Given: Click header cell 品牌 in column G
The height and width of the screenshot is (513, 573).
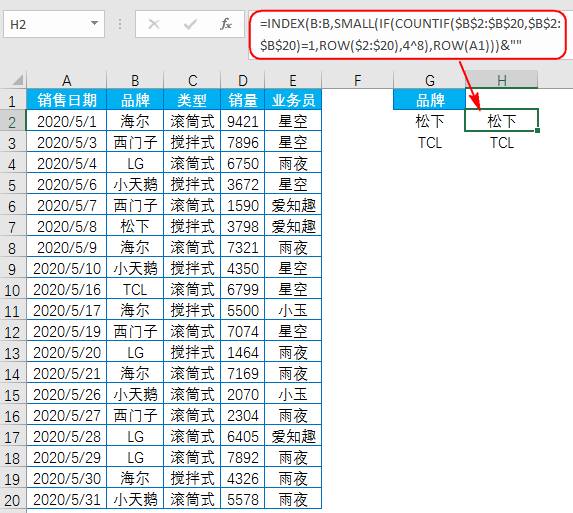Looking at the screenshot, I should (x=430, y=100).
